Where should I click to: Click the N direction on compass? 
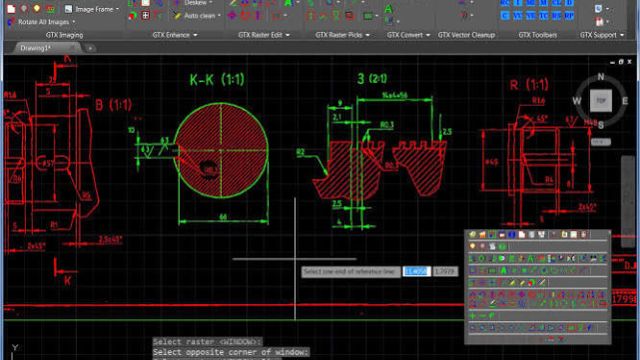[x=601, y=77]
